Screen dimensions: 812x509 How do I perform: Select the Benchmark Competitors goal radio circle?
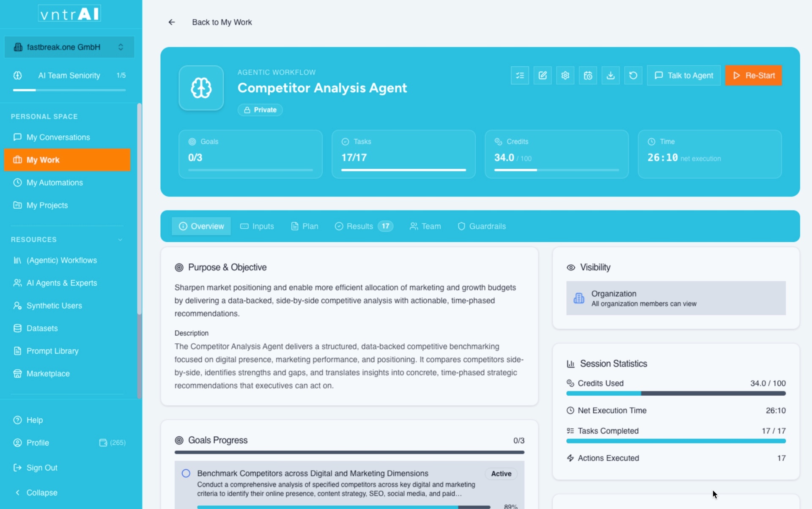[x=186, y=473]
